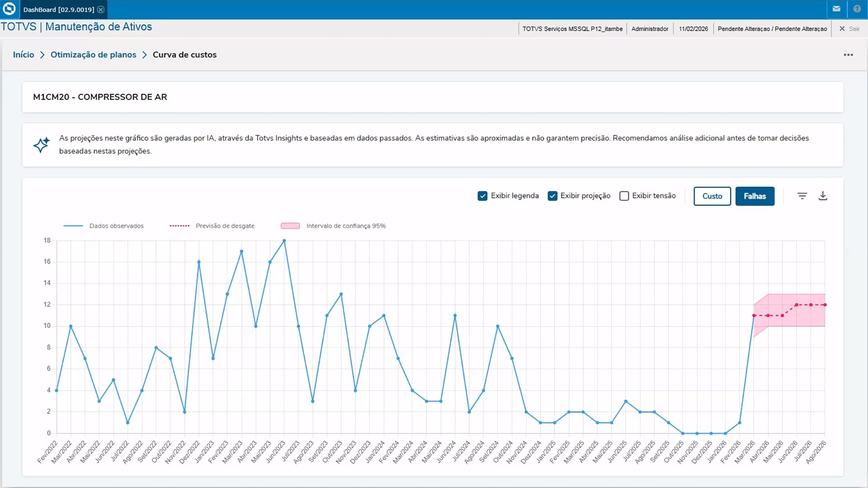Viewport: 868px width, 488px height.
Task: Click the TOTVS logo icon
Action: click(9, 9)
